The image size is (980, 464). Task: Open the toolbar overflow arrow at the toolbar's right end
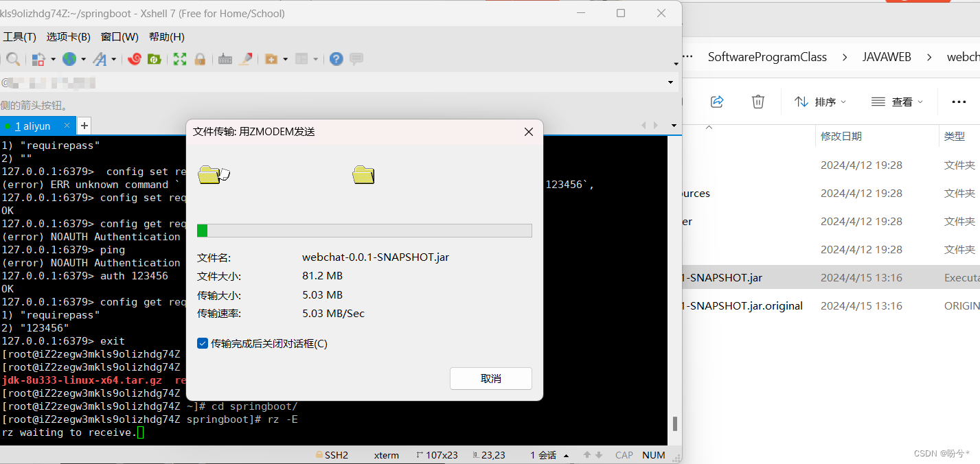pos(676,63)
